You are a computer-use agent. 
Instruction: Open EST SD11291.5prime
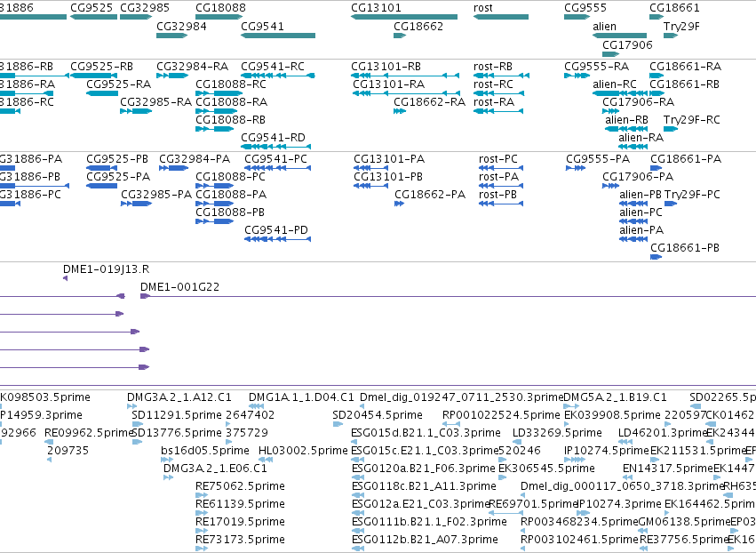click(x=137, y=424)
